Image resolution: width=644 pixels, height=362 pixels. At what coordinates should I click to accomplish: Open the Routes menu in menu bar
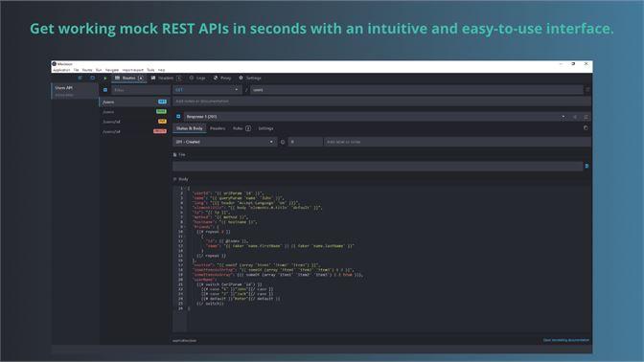click(87, 70)
